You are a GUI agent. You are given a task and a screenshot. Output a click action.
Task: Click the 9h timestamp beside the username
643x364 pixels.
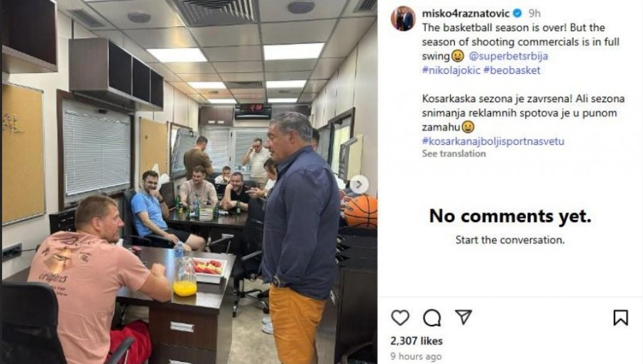point(534,13)
